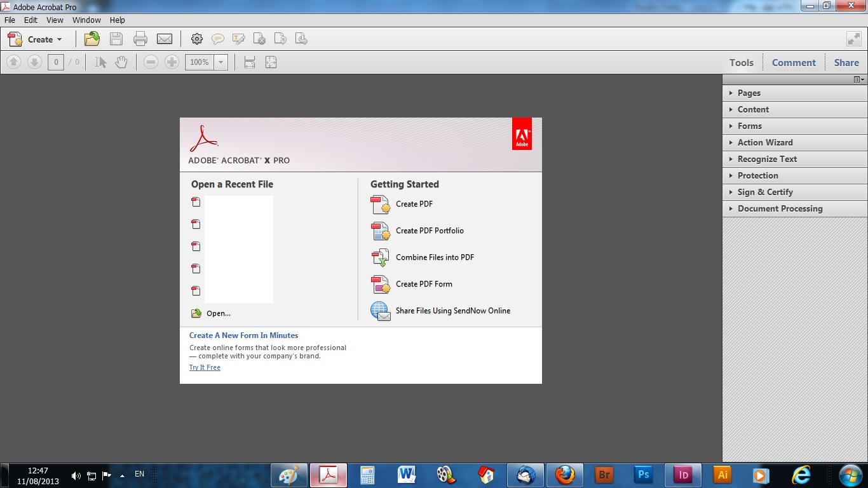Screen dimensions: 868x488
Task: Click the Zoom Out minus button
Action: click(x=151, y=62)
